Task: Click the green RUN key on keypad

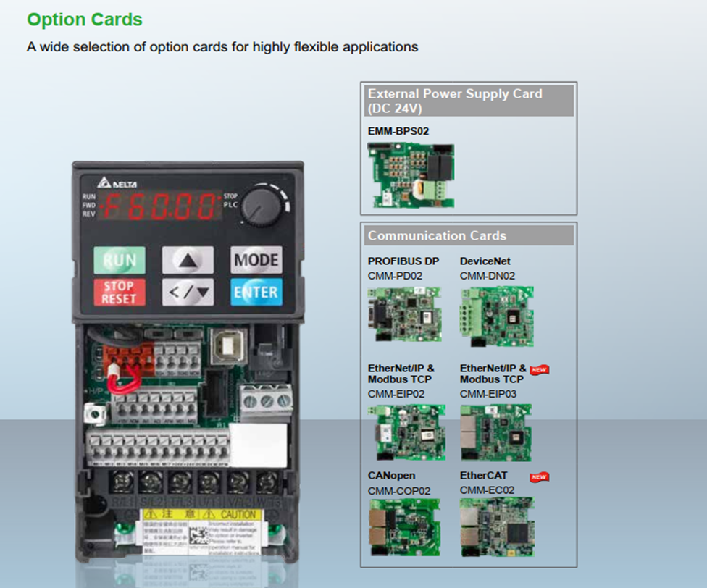Action: (x=120, y=260)
